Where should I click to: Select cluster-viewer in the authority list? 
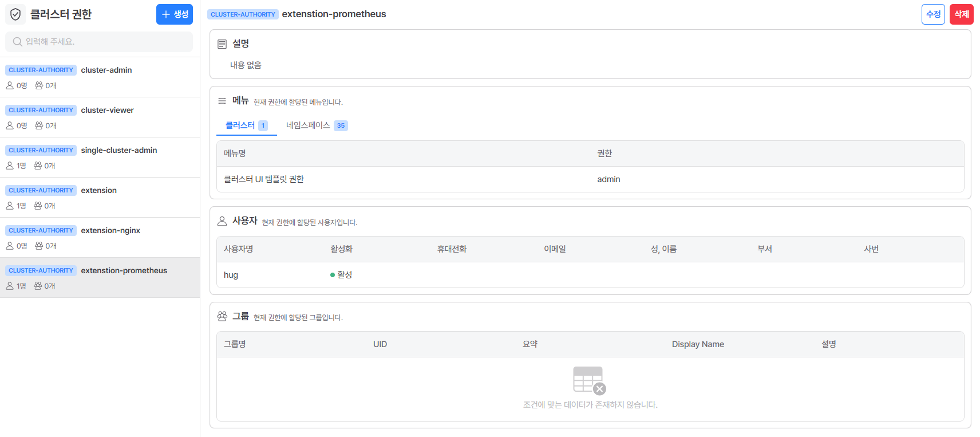(x=100, y=117)
